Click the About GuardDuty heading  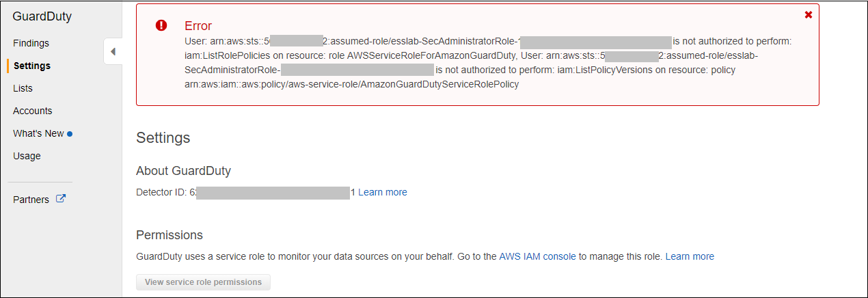click(x=183, y=171)
